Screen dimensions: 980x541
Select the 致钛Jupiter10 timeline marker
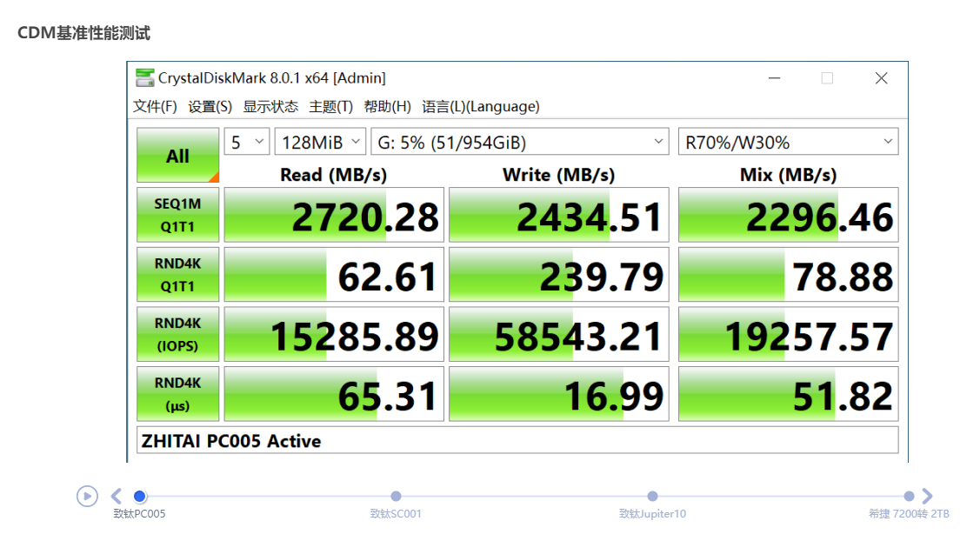coord(652,497)
